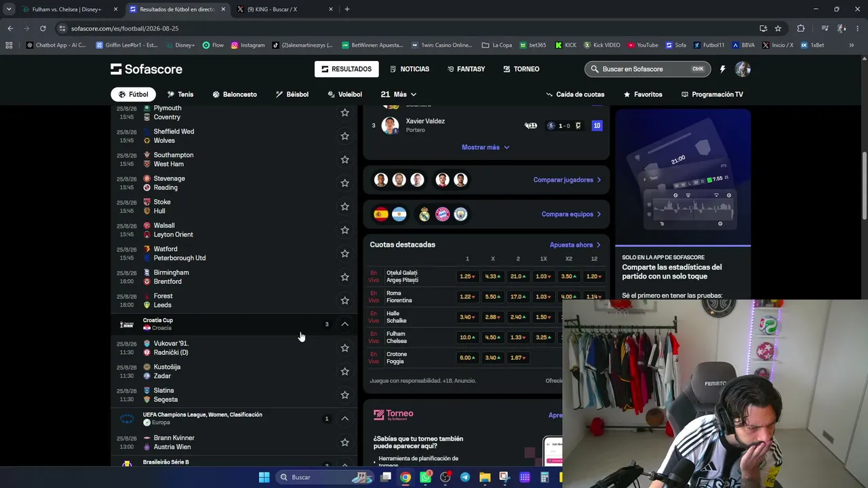Favorite the Forest vs Leeds match

[x=344, y=300]
